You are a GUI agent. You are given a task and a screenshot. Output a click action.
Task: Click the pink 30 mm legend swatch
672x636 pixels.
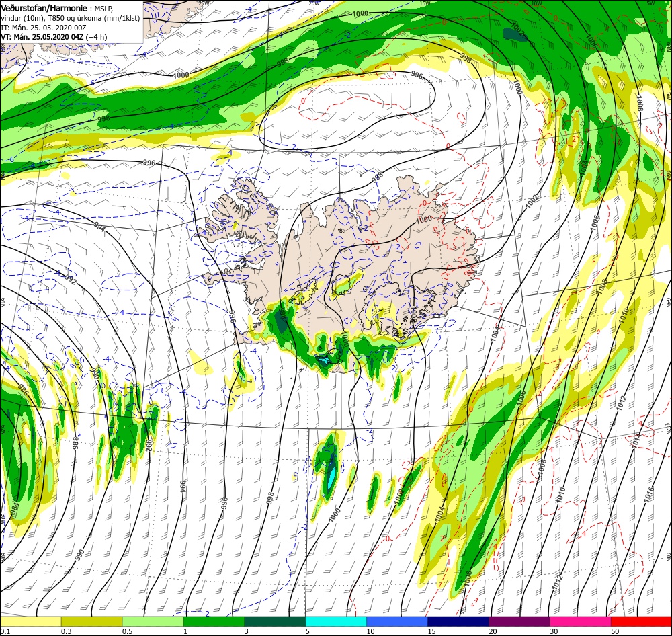(581, 621)
